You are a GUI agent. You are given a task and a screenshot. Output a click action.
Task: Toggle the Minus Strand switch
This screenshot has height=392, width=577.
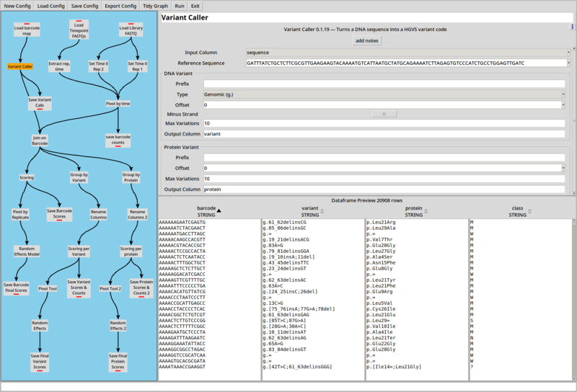coord(384,114)
